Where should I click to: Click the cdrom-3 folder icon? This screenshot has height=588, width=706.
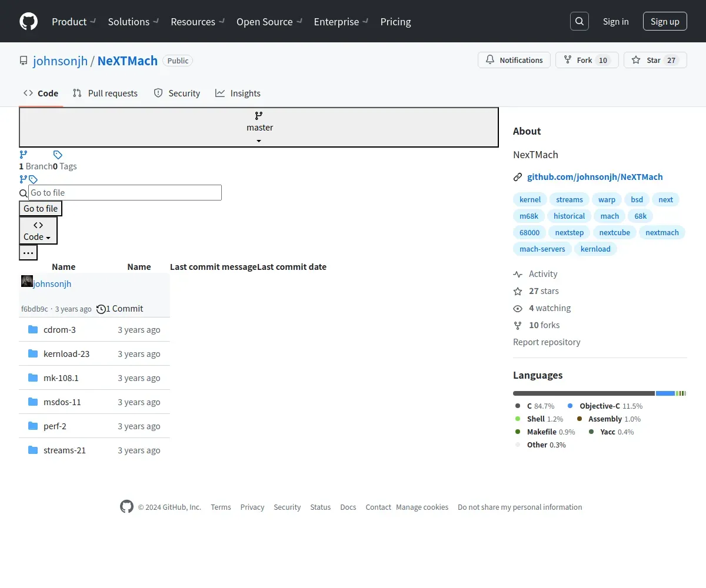(x=33, y=329)
